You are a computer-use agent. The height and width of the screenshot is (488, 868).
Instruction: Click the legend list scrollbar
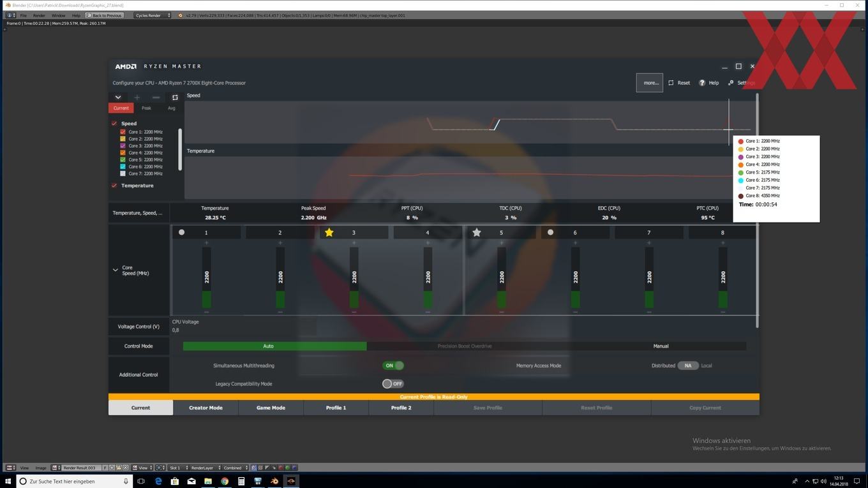pos(180,149)
